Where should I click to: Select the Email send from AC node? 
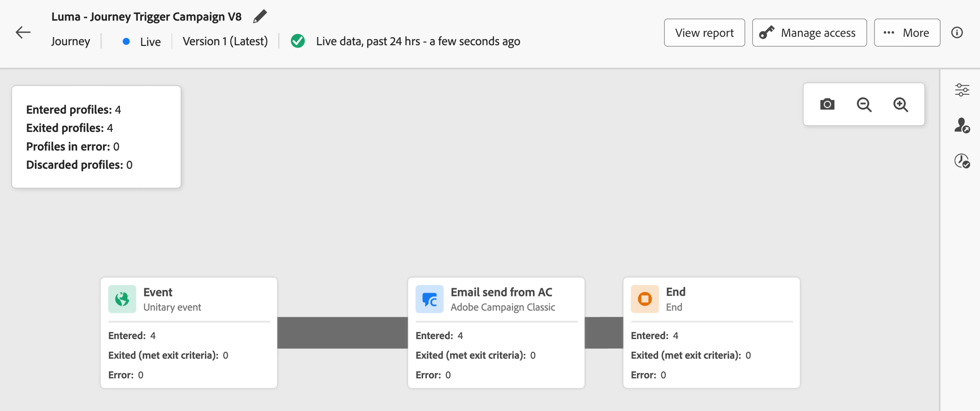coord(496,333)
